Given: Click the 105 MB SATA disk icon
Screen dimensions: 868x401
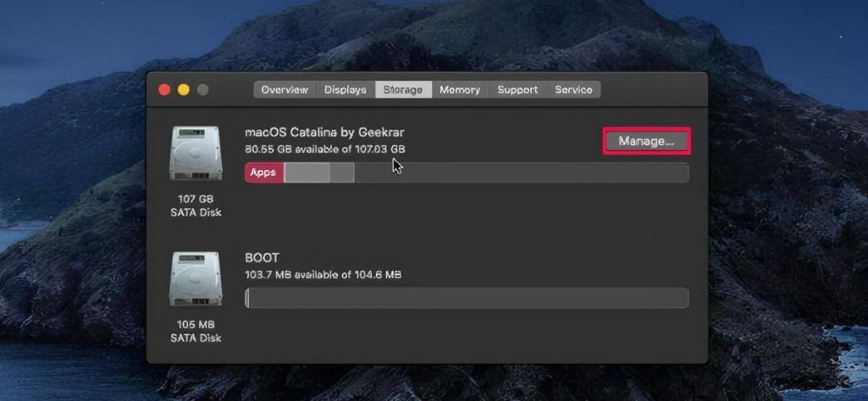Looking at the screenshot, I should [196, 278].
